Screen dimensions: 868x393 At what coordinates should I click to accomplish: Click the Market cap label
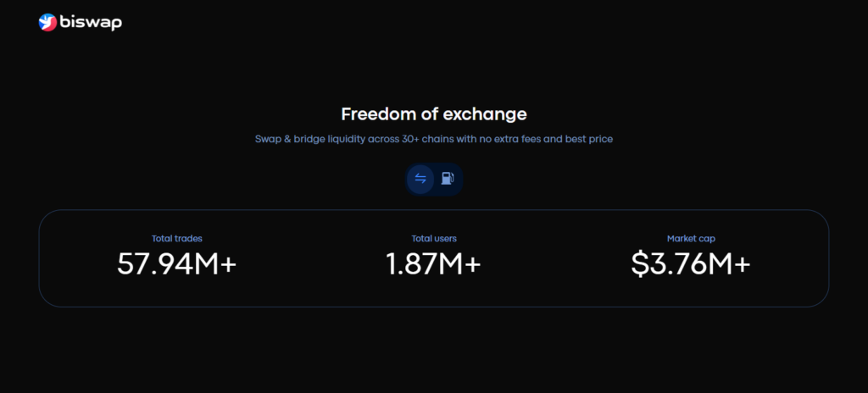point(691,239)
